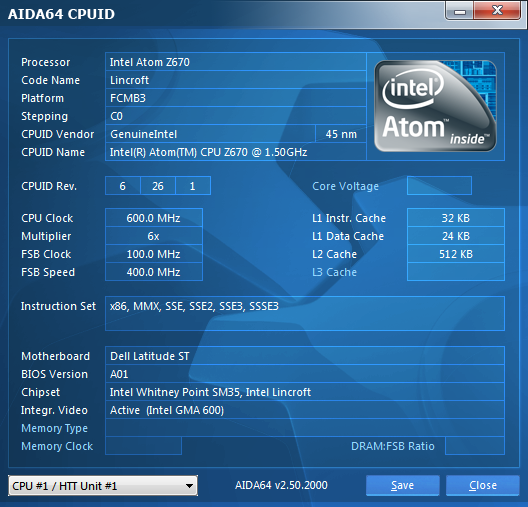Click the Code Name label
The width and height of the screenshot is (528, 507).
[x=51, y=80]
